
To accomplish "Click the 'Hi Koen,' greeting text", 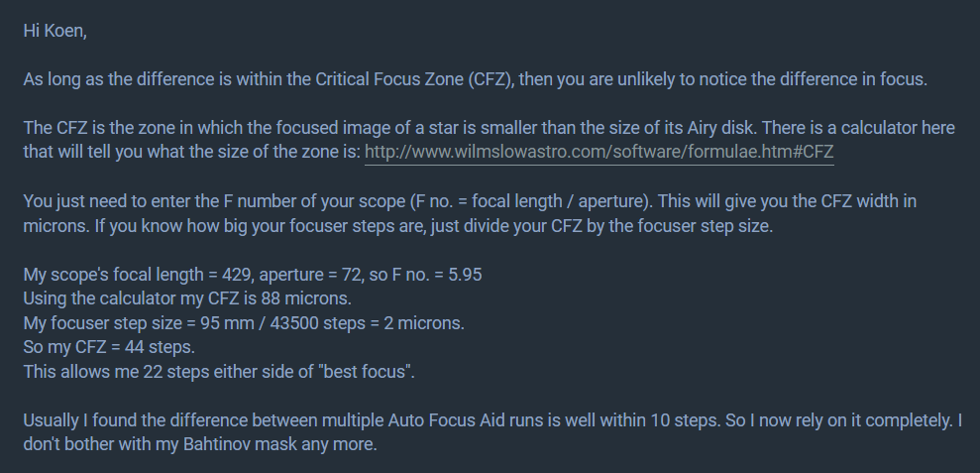I will point(54,31).
